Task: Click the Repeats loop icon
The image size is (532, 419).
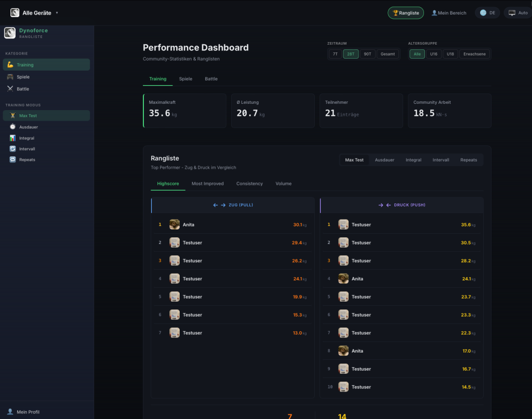Action: 13,160
